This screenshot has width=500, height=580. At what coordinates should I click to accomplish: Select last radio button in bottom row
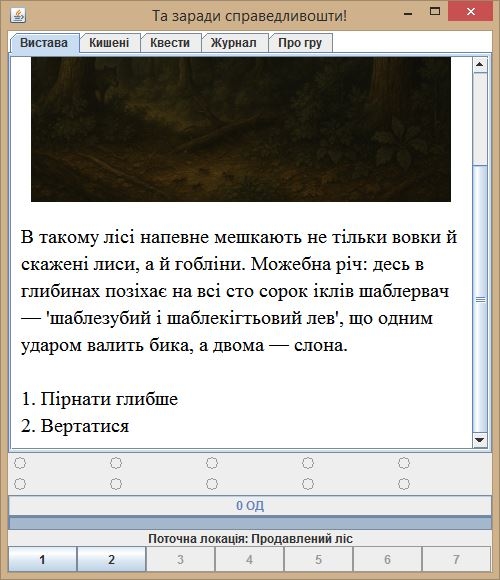coord(404,484)
